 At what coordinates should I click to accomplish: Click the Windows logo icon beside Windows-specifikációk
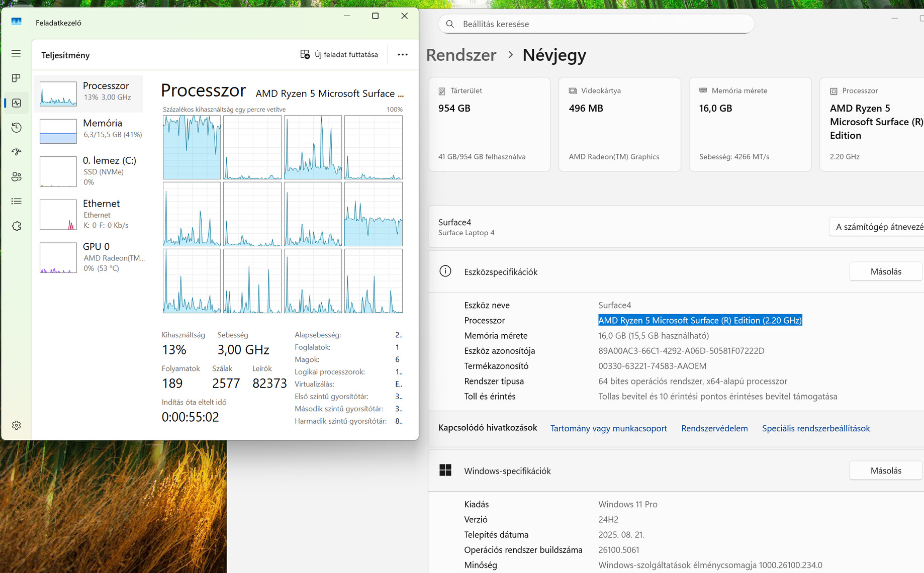pos(445,470)
